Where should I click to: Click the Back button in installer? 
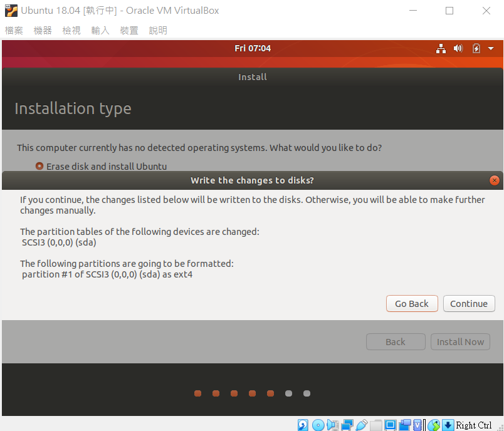click(396, 341)
